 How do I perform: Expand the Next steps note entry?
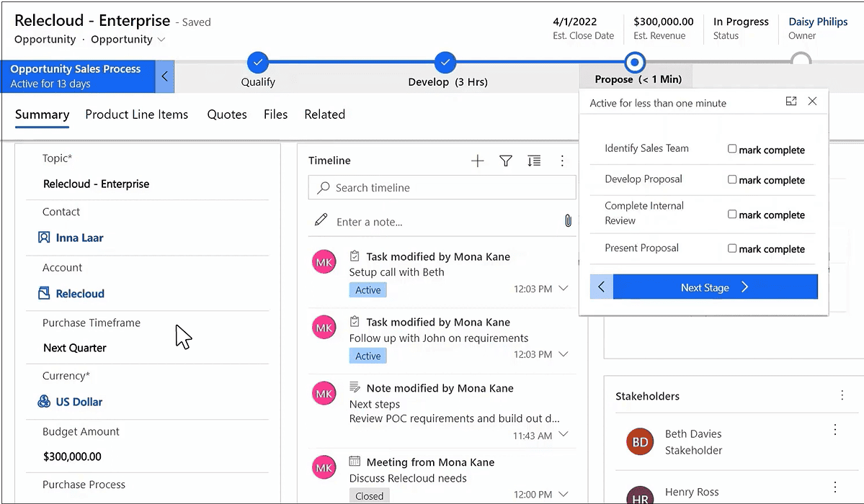pyautogui.click(x=563, y=434)
